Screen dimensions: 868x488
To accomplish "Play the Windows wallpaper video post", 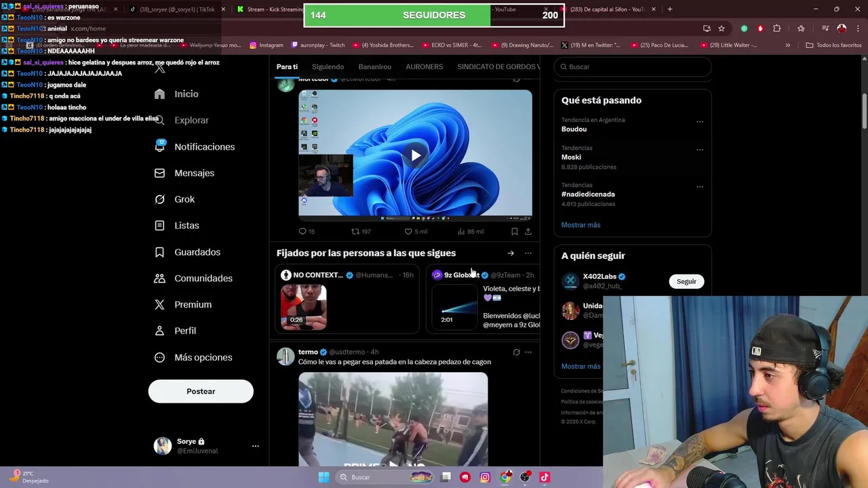I will tap(415, 155).
